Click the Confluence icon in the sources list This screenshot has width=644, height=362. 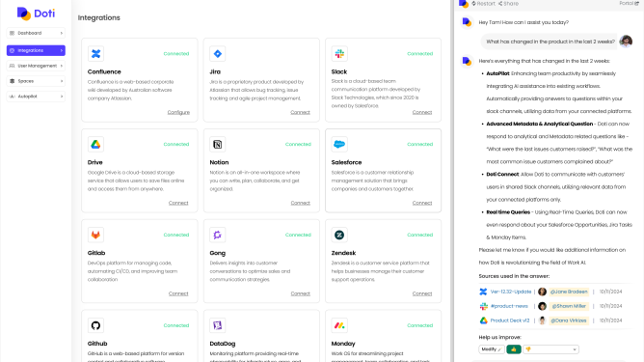(483, 292)
